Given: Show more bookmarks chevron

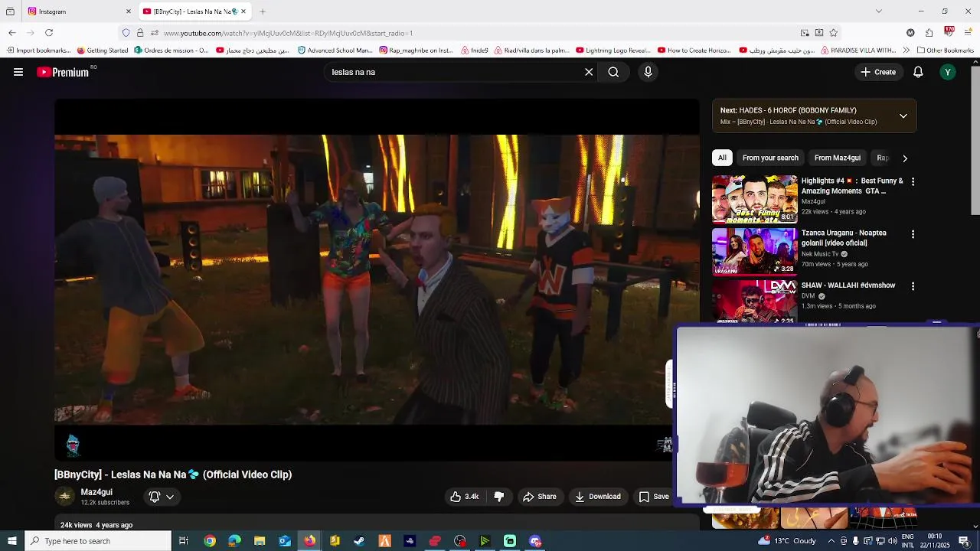Looking at the screenshot, I should [x=906, y=51].
